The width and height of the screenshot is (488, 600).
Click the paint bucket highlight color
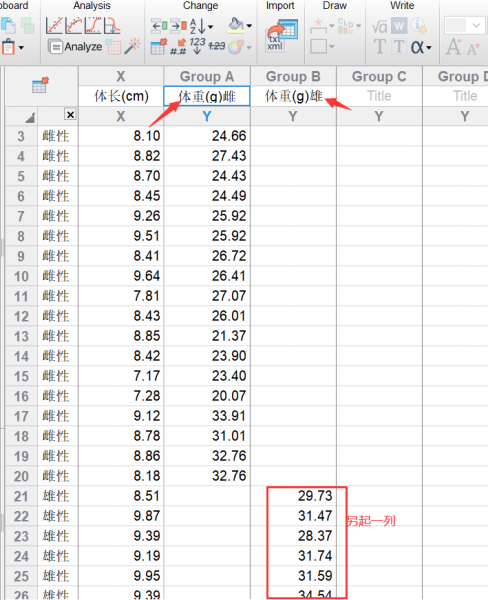coord(236,25)
